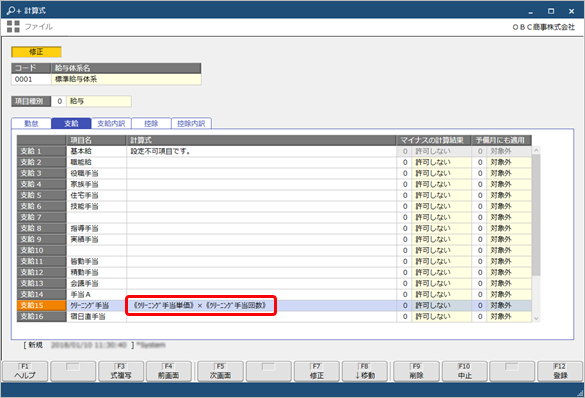Click the F7 修正 button
This screenshot has width=585, height=398.
(x=317, y=372)
